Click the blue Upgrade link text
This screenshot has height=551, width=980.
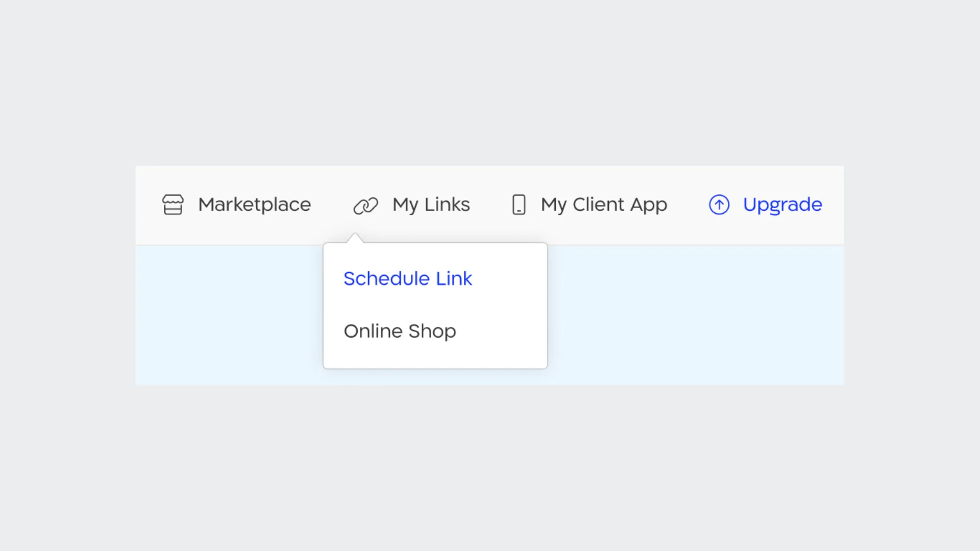click(782, 205)
